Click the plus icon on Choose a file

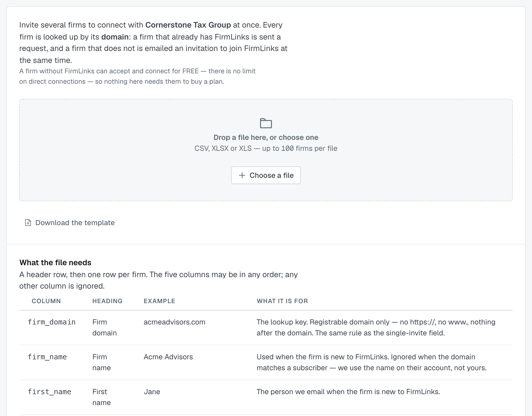[242, 175]
